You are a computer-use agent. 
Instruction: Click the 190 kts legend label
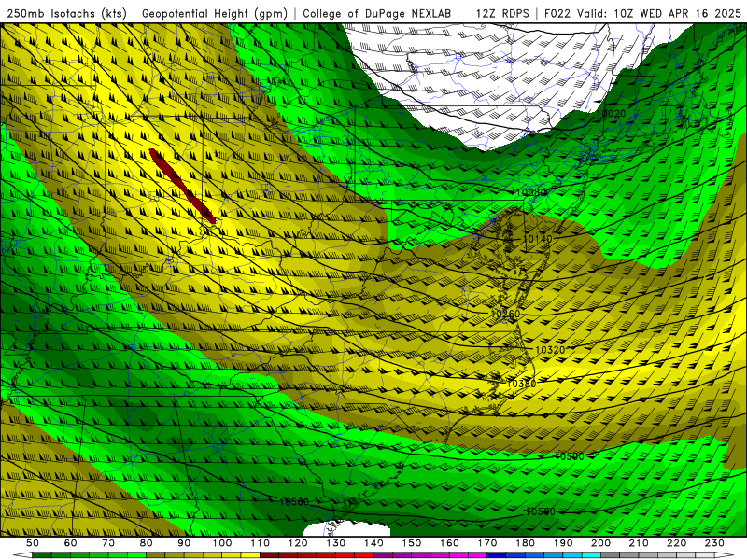click(563, 543)
